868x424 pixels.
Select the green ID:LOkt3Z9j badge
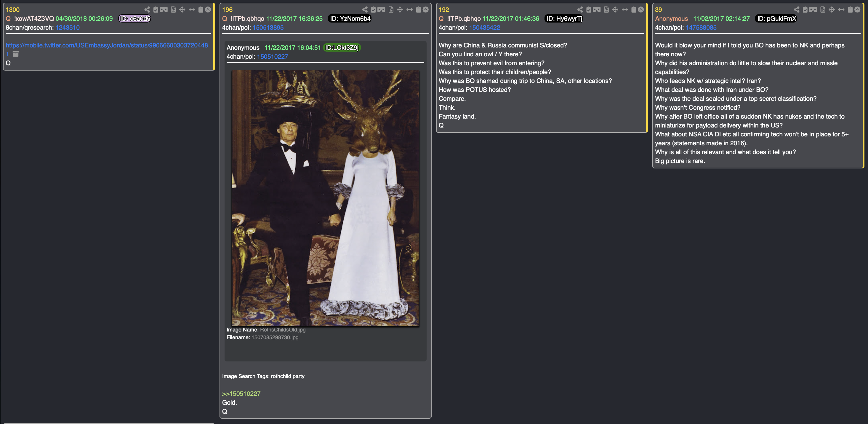click(x=342, y=47)
